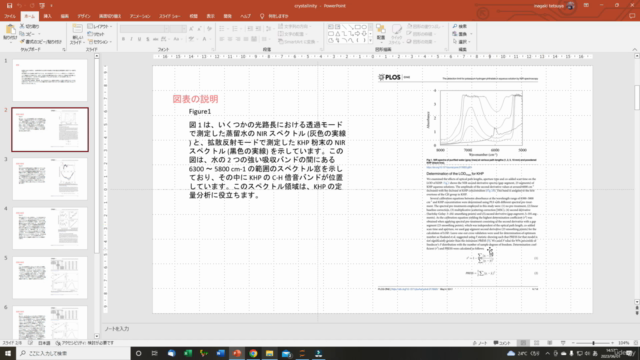Increase list indent level

click(259, 29)
